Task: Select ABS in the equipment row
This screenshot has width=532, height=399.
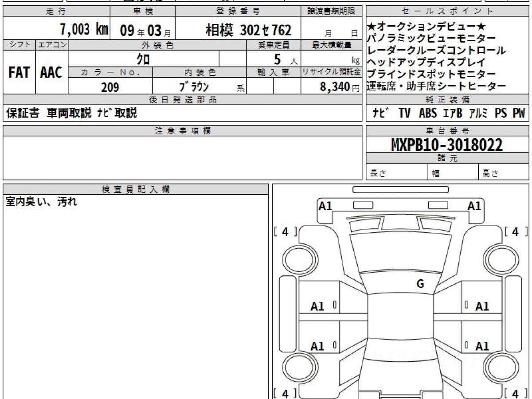Action: click(427, 113)
